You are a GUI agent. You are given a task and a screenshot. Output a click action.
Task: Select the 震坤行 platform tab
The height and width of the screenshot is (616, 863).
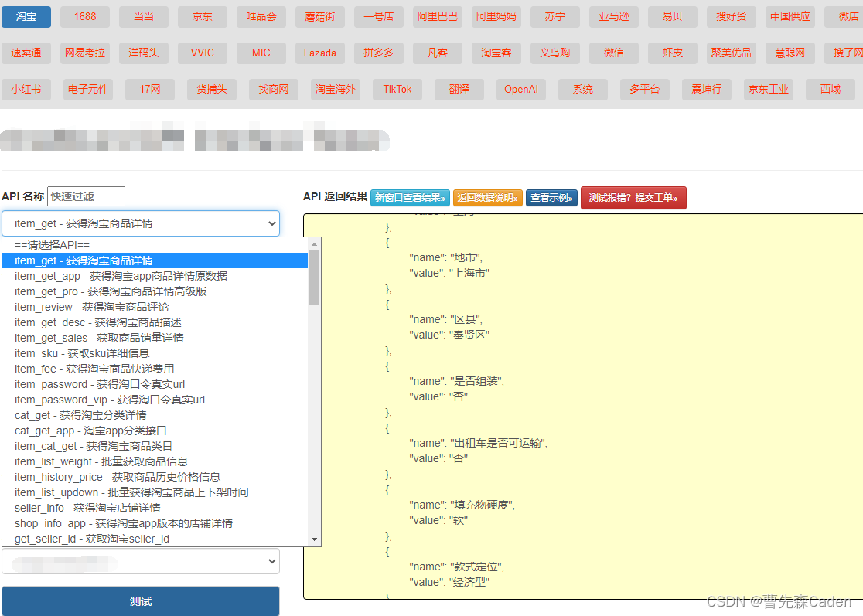707,89
